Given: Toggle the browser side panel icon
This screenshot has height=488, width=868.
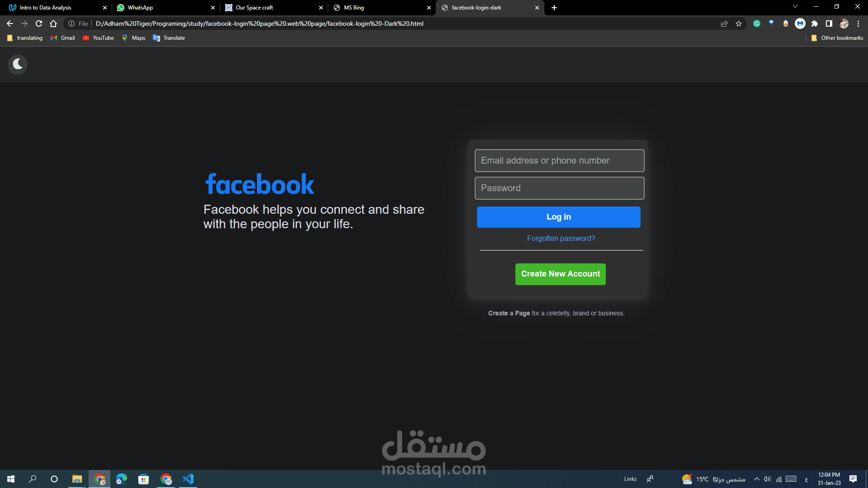Looking at the screenshot, I should click(x=829, y=23).
